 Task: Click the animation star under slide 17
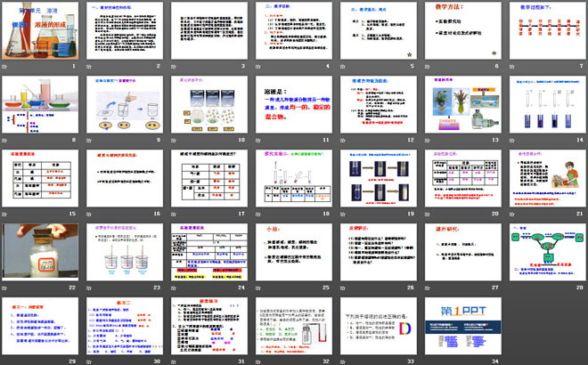[173, 214]
